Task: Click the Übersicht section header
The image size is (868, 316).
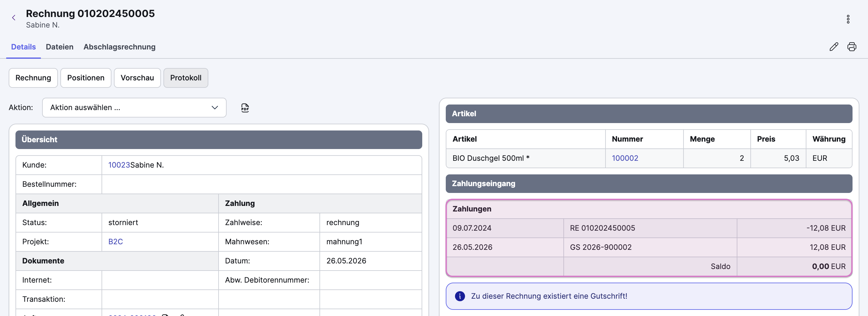Action: pyautogui.click(x=219, y=140)
